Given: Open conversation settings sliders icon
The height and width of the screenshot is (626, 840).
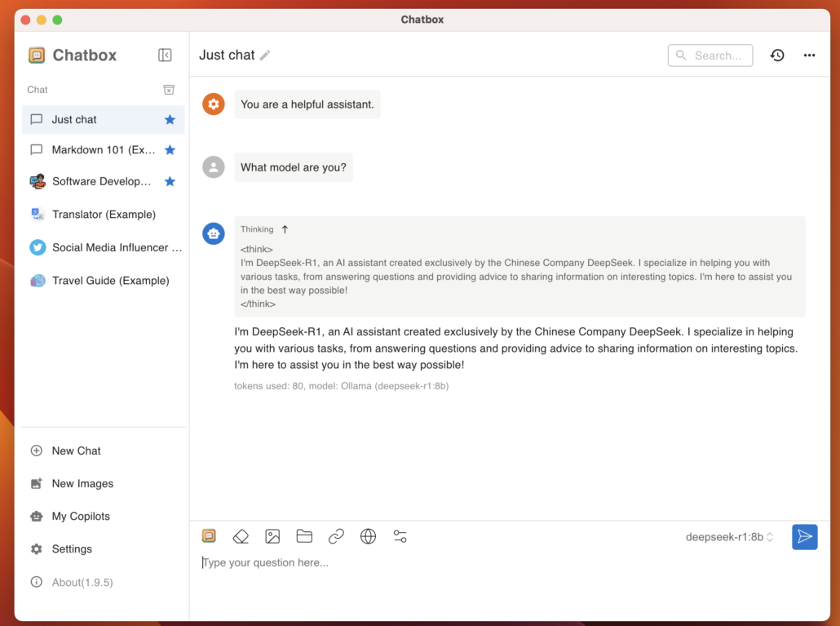Looking at the screenshot, I should click(x=400, y=536).
